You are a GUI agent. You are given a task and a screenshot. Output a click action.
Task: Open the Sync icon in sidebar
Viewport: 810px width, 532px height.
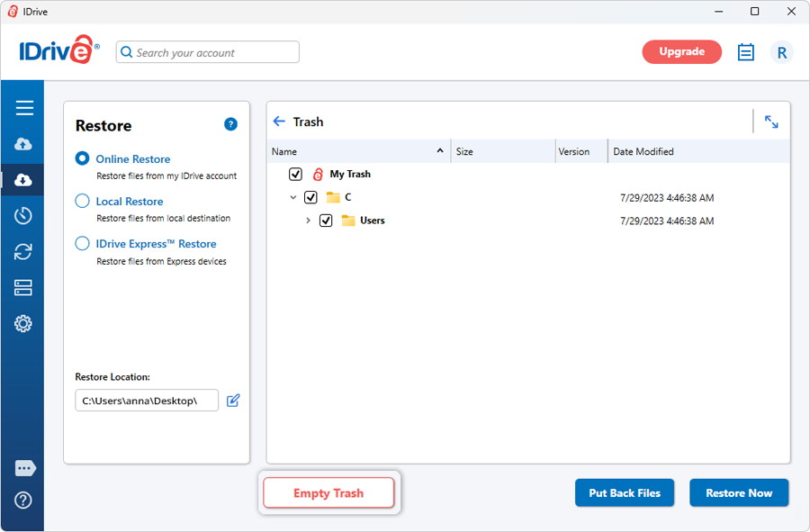[x=24, y=252]
